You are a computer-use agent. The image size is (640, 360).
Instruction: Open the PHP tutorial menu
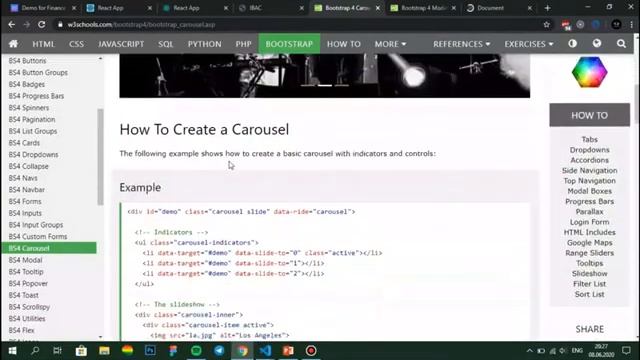coord(243,44)
